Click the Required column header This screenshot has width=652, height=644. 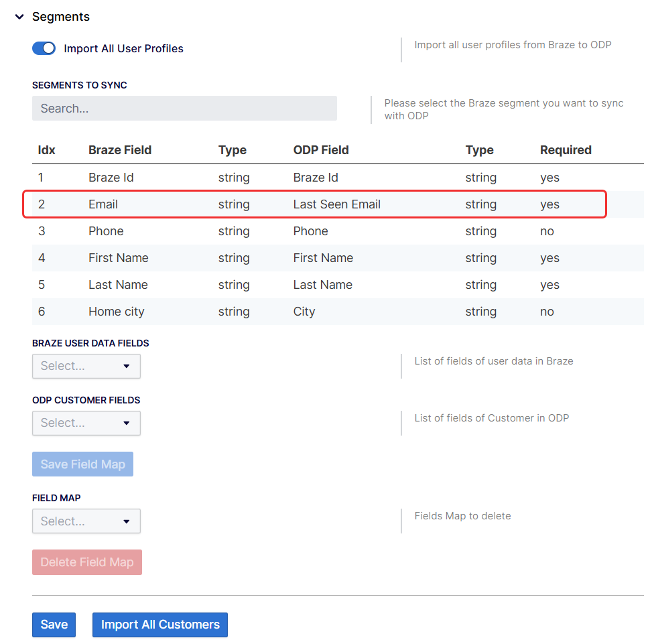(566, 149)
